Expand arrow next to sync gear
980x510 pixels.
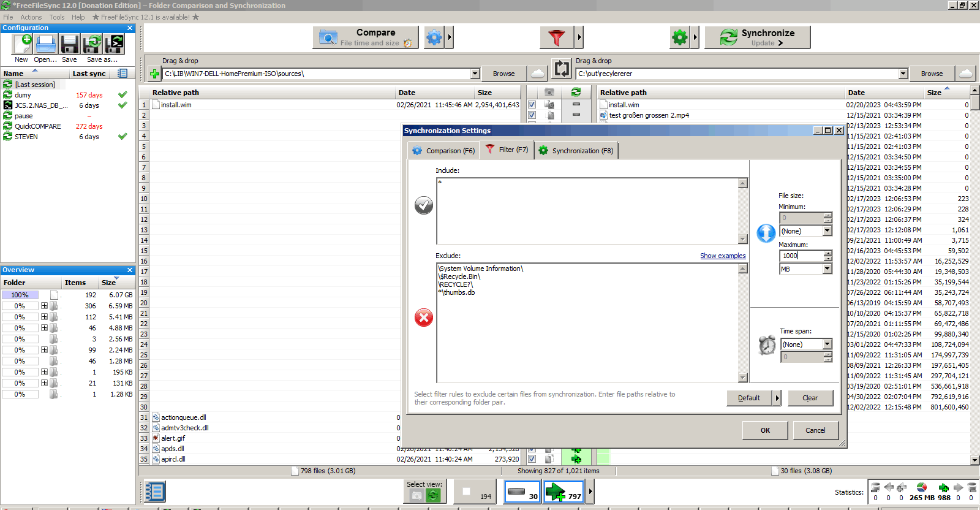[695, 37]
